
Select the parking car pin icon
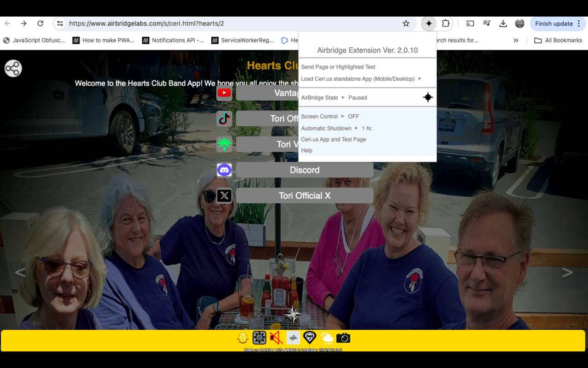coord(310,338)
